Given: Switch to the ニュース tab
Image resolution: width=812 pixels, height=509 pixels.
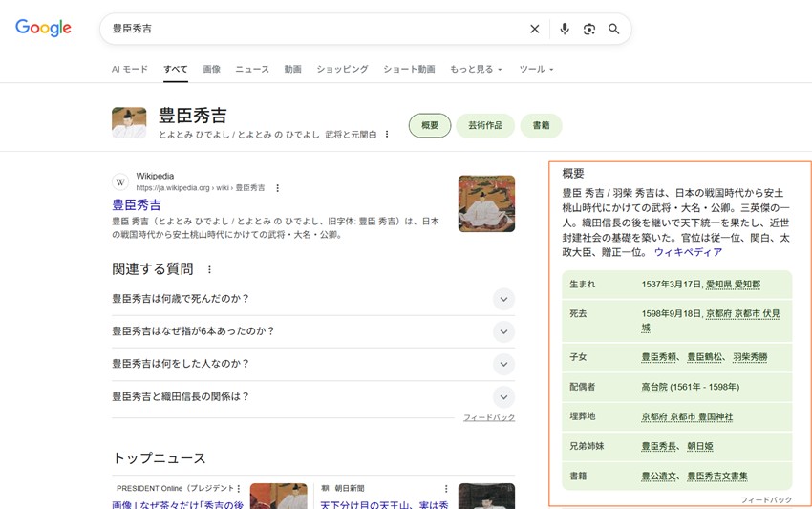Looking at the screenshot, I should point(252,69).
